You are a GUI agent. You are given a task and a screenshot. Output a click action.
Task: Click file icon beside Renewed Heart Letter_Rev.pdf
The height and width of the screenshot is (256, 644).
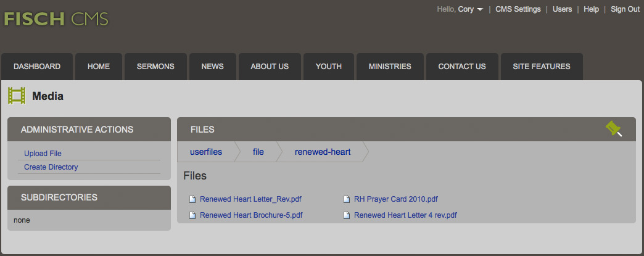tap(192, 199)
